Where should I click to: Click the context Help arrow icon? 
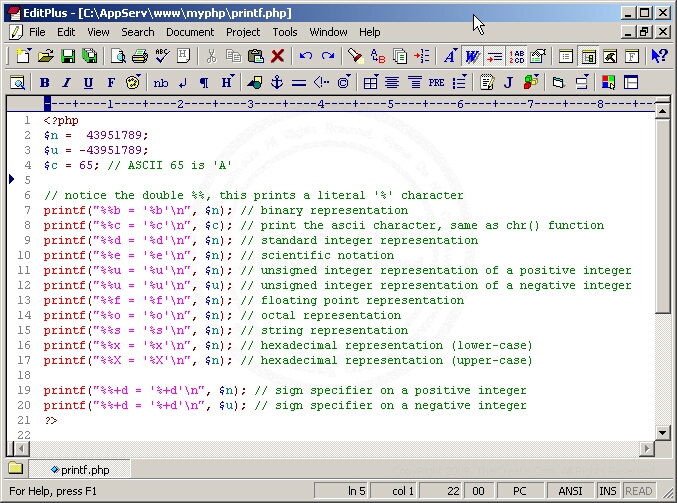tap(659, 56)
